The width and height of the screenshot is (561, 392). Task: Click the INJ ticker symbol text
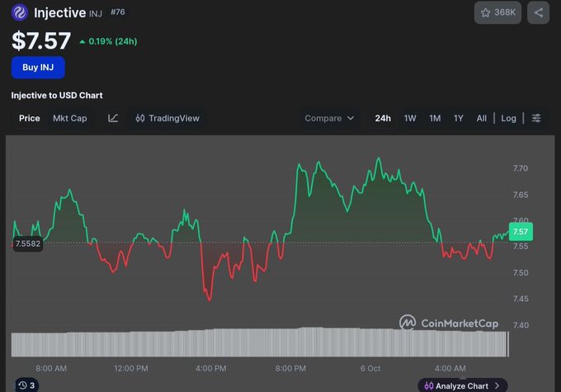pyautogui.click(x=96, y=13)
